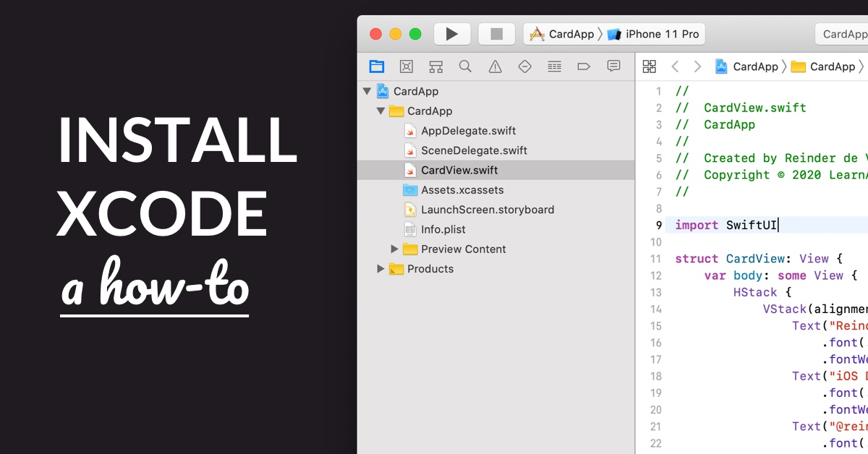Choose the iPhone 11 Pro destination
Screen dimensions: 868x454
653,34
